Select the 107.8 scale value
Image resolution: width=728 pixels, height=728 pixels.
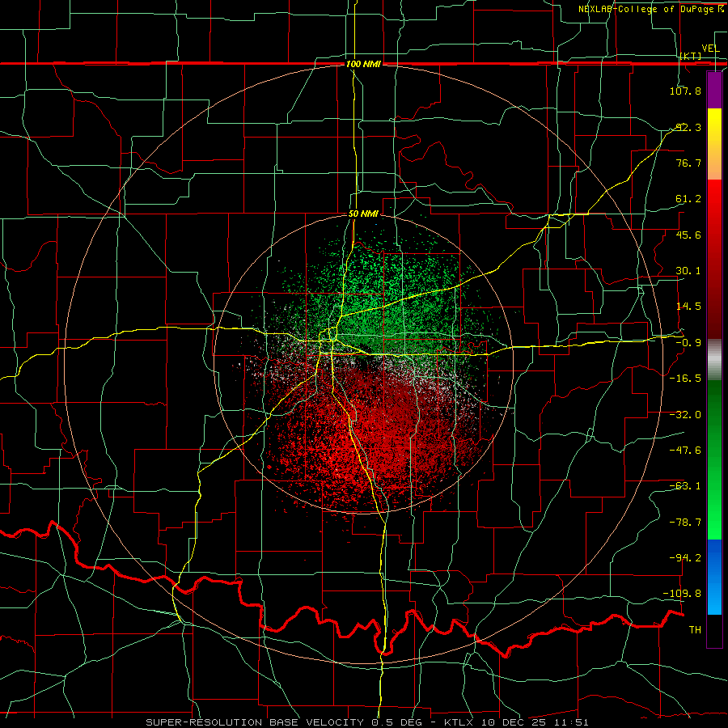click(685, 91)
